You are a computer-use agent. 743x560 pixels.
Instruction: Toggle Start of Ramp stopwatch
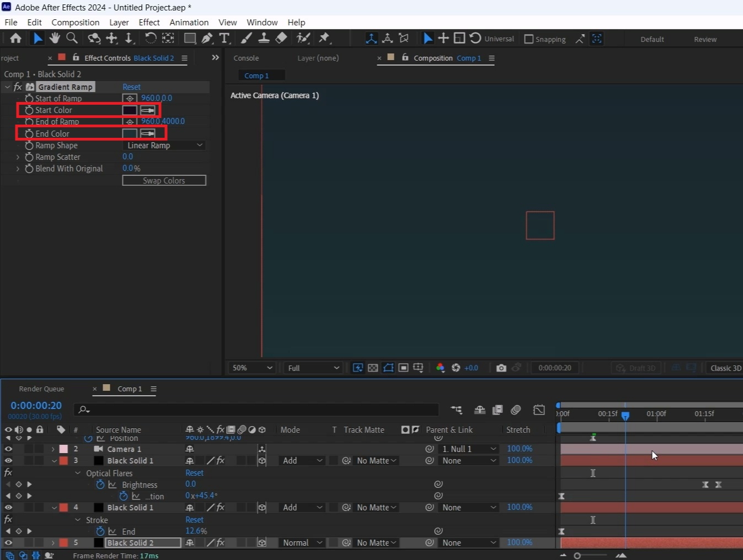[x=29, y=98]
